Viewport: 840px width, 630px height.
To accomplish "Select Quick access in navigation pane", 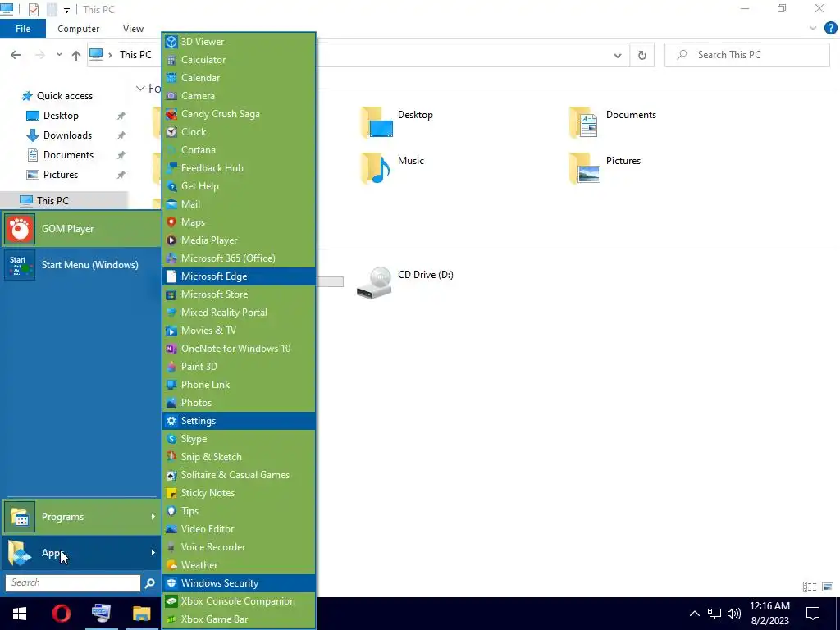I will click(x=64, y=96).
